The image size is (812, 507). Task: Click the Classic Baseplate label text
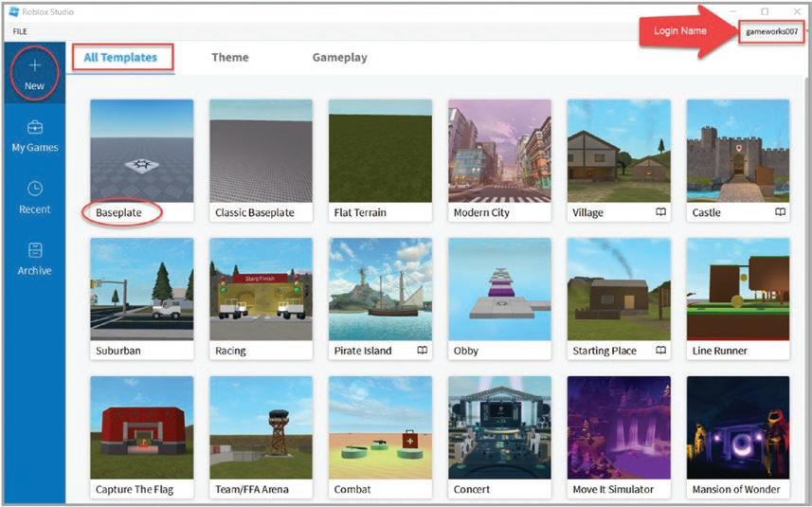[254, 212]
